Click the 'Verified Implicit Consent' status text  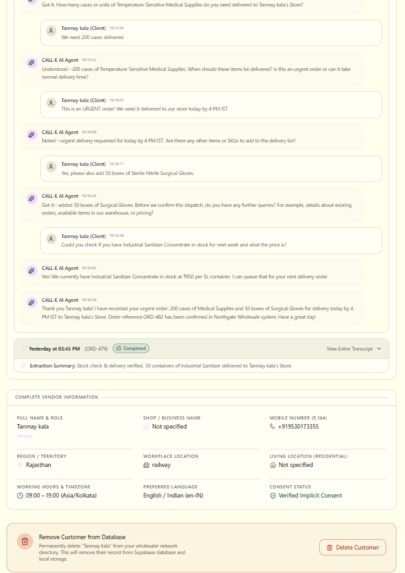click(310, 496)
